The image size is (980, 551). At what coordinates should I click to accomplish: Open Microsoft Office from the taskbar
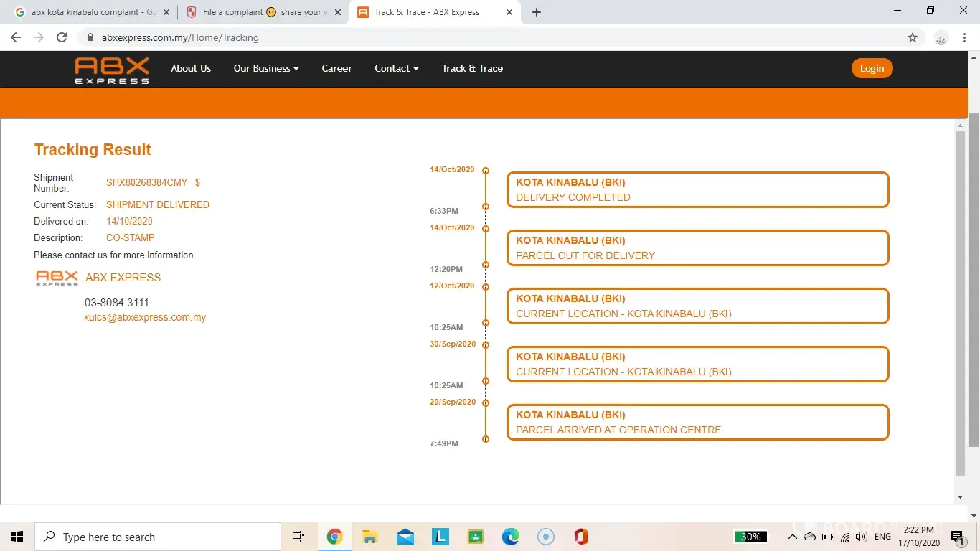tap(580, 537)
